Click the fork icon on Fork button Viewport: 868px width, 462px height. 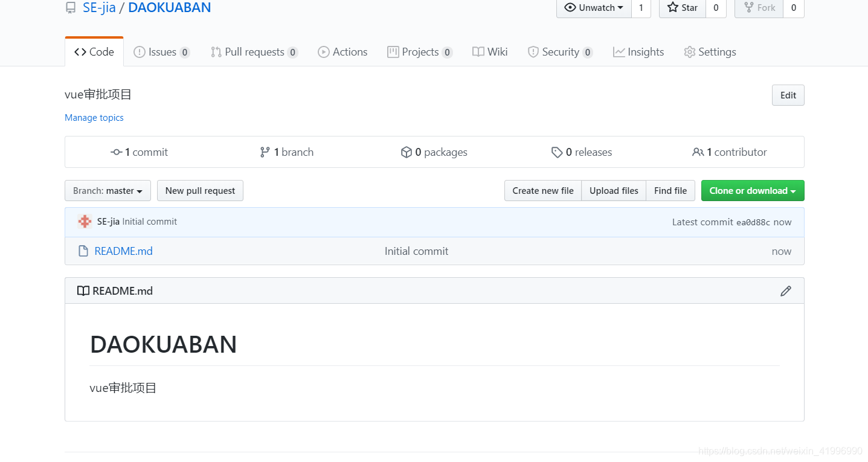(749, 7)
